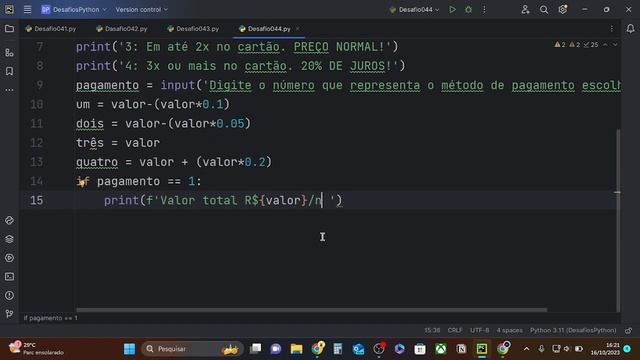Open Task View on taskbar
Image resolution: width=640 pixels, height=360 pixels.
click(256, 349)
